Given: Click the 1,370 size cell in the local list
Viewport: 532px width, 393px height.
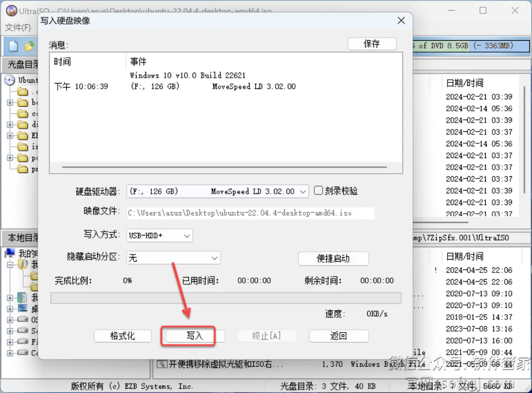Looking at the screenshot, I should coord(332,364).
